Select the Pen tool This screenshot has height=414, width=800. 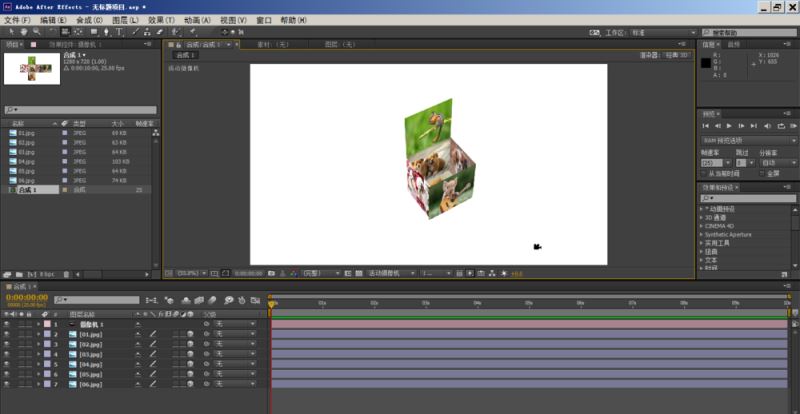[x=106, y=32]
